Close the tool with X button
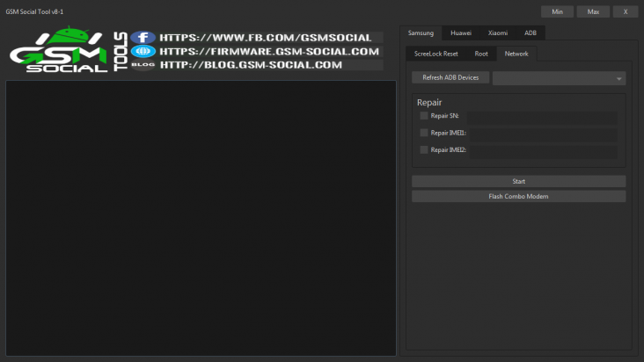 pos(626,11)
